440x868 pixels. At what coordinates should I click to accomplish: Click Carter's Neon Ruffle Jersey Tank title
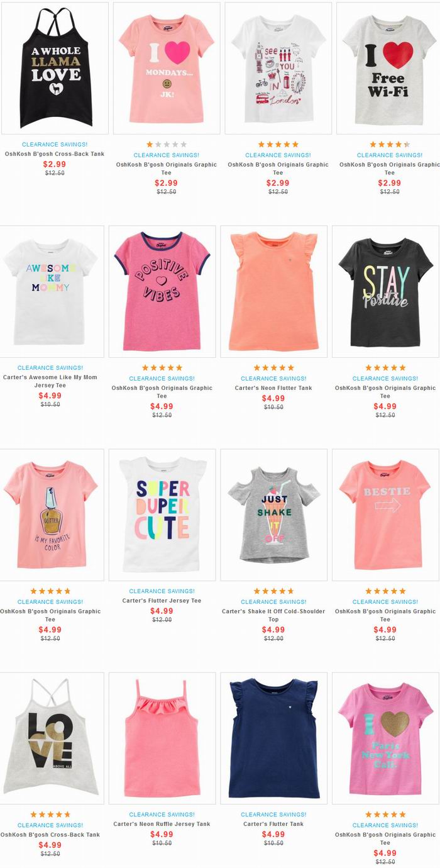[x=162, y=824]
